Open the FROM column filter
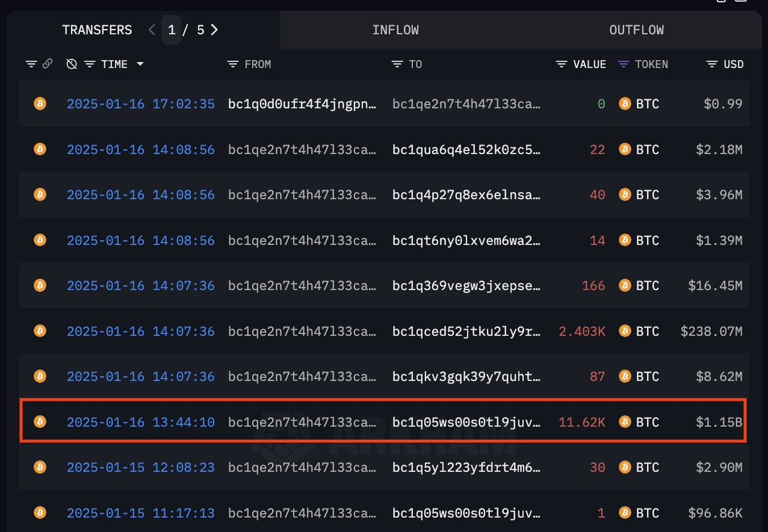This screenshot has width=768, height=532. pos(233,64)
